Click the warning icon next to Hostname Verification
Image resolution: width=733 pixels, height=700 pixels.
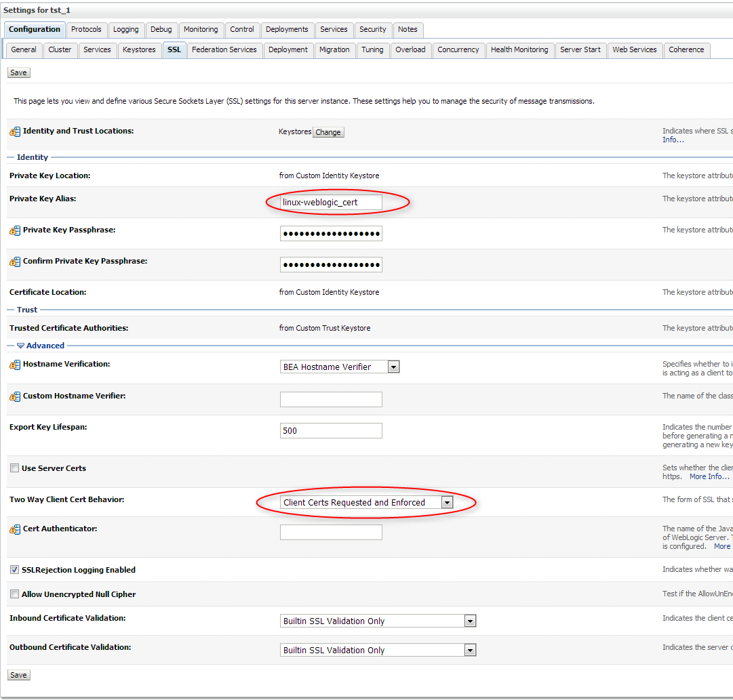tap(14, 364)
